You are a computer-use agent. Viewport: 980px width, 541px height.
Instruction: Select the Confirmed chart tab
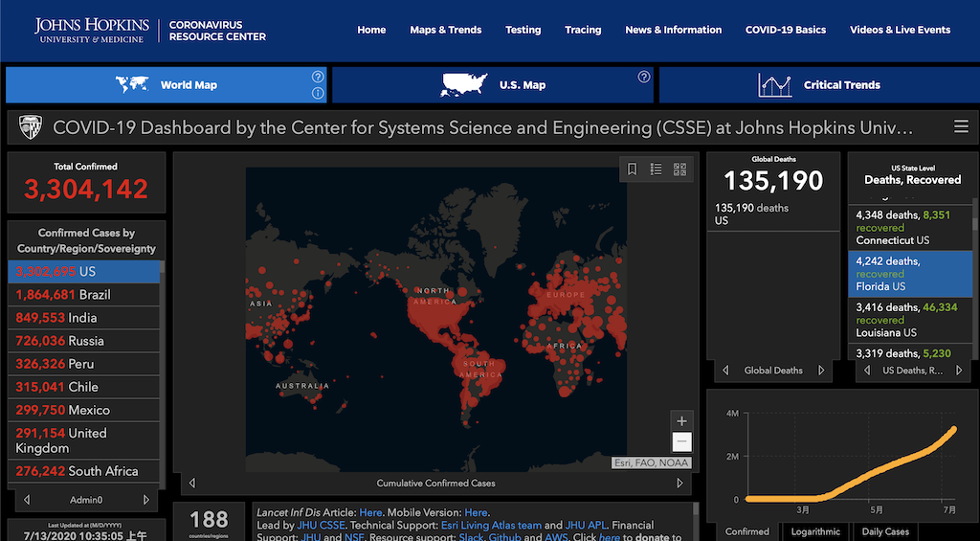pyautogui.click(x=746, y=531)
